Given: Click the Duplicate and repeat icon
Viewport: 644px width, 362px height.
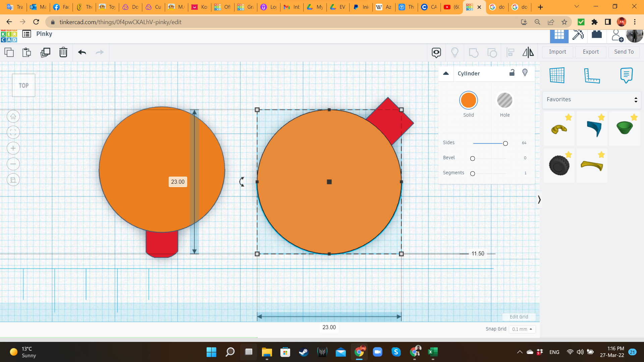Looking at the screenshot, I should [x=45, y=52].
